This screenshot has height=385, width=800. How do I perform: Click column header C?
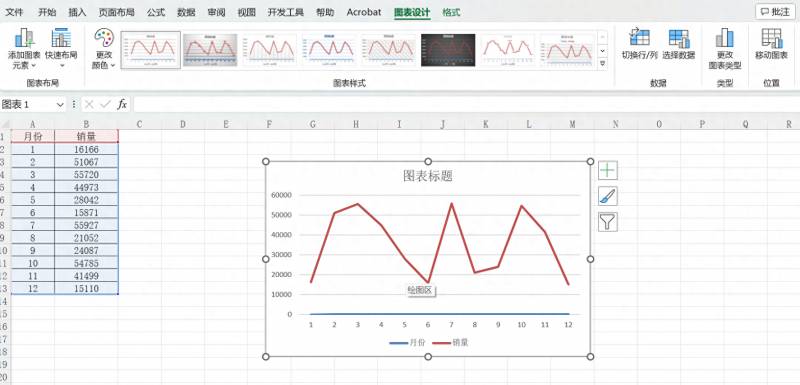coord(139,124)
